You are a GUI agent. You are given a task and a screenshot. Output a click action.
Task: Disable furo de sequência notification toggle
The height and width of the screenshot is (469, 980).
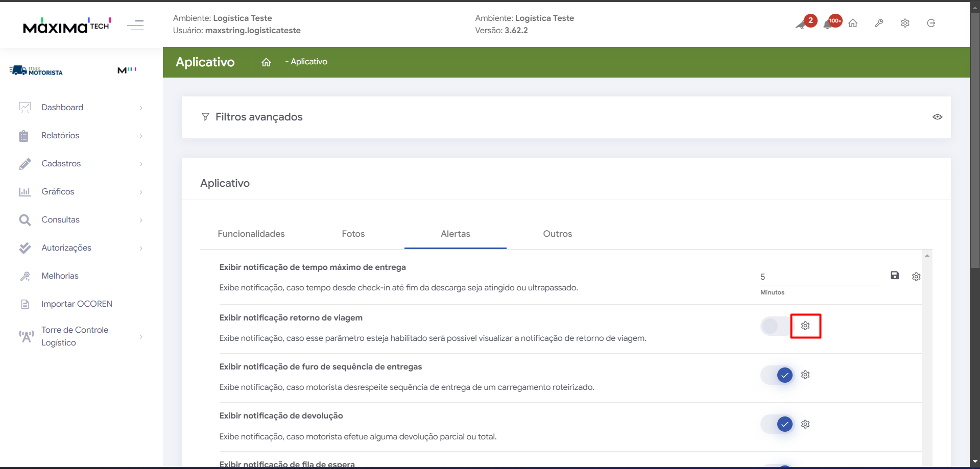[x=778, y=375]
